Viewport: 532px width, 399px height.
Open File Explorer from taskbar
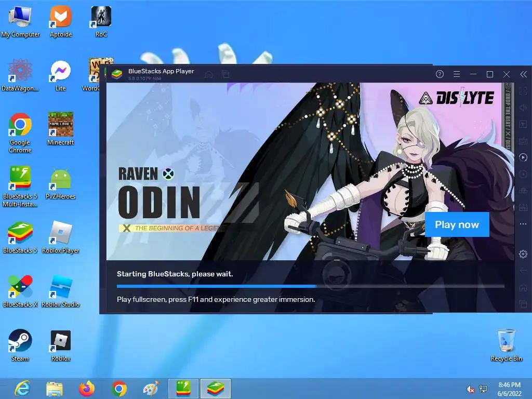[54, 389]
